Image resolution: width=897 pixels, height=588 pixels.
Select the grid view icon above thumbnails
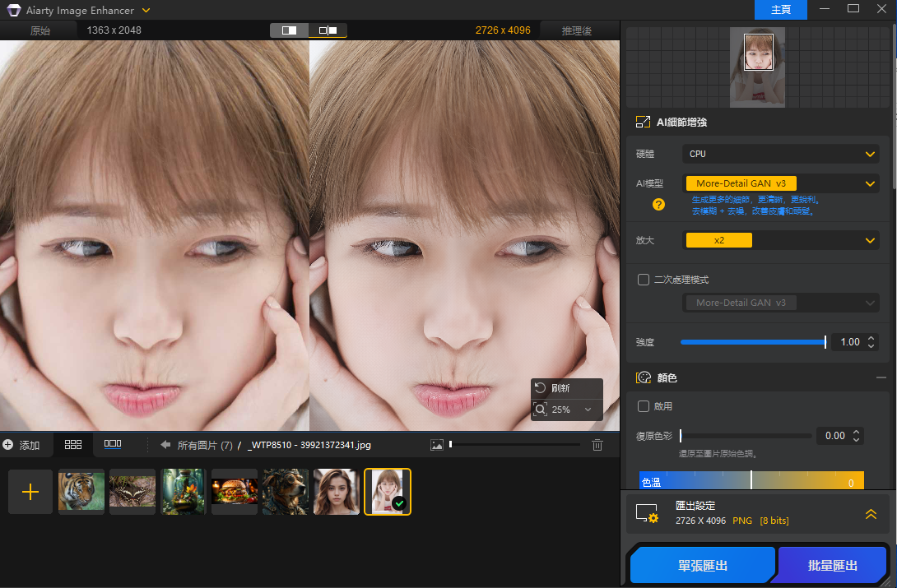[72, 445]
